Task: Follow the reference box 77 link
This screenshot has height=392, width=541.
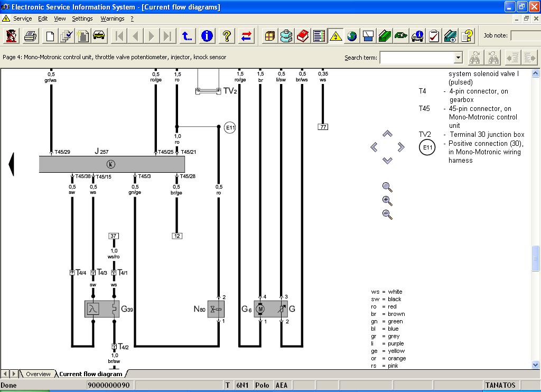Action: point(323,127)
